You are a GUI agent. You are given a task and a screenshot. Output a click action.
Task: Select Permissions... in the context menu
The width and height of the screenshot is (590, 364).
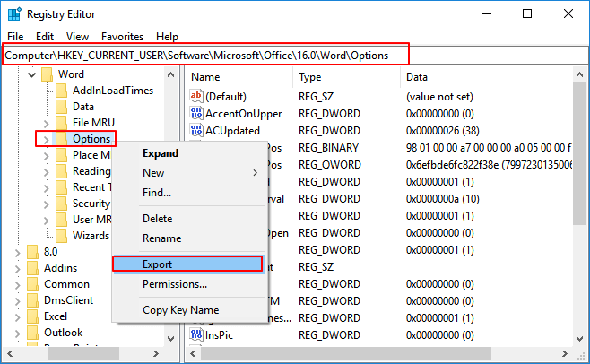click(175, 284)
